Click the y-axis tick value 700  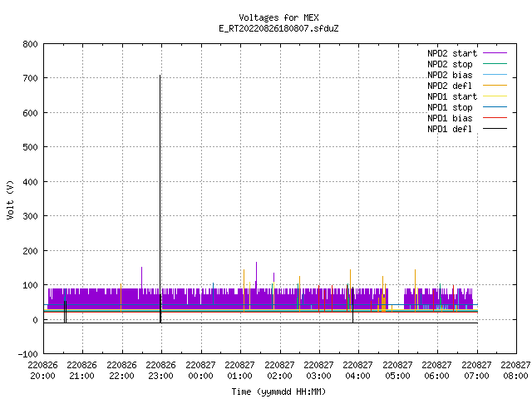coord(30,78)
